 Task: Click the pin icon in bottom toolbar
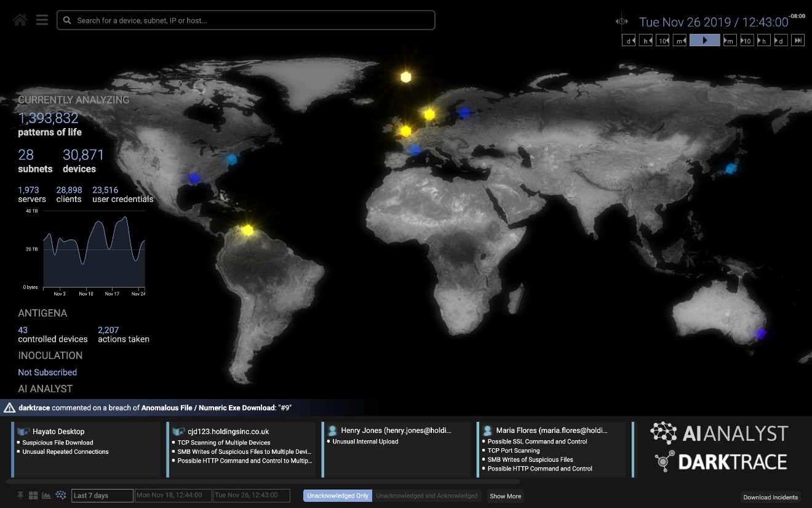click(x=20, y=496)
